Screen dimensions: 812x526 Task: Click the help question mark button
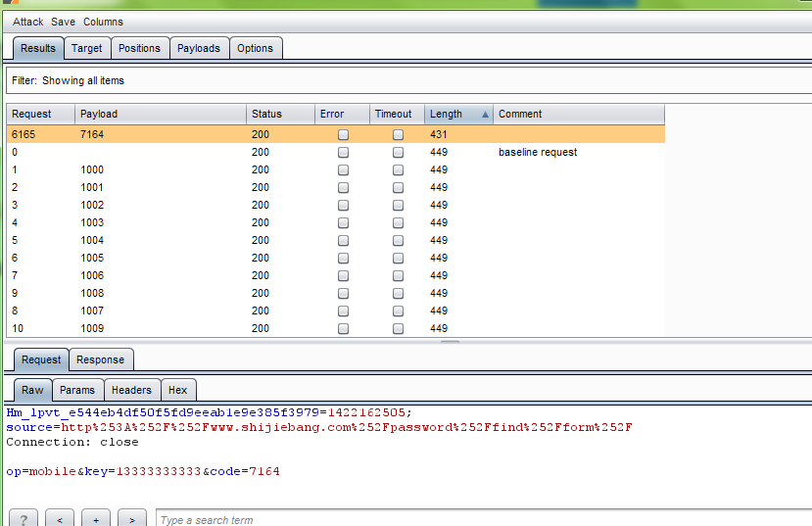click(x=24, y=519)
